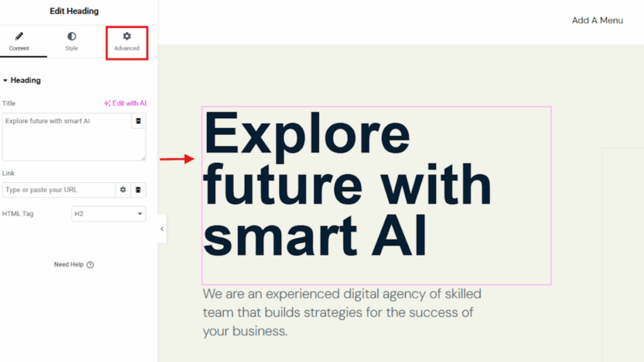Click the question mark help icon
Image resolution: width=644 pixels, height=362 pixels.
point(90,265)
